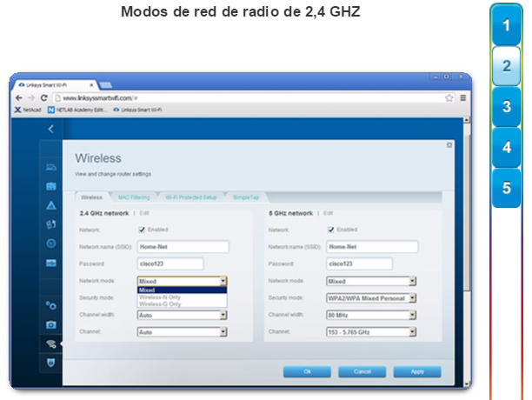Switch to the MAC Filtering tab
532x400 pixels.
click(x=134, y=197)
